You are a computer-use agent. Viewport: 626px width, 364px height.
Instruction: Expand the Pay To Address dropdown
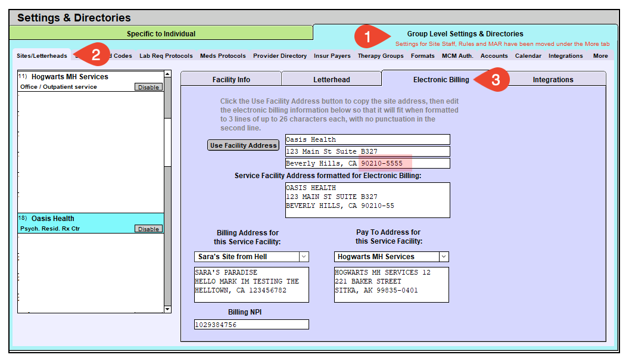(x=444, y=257)
